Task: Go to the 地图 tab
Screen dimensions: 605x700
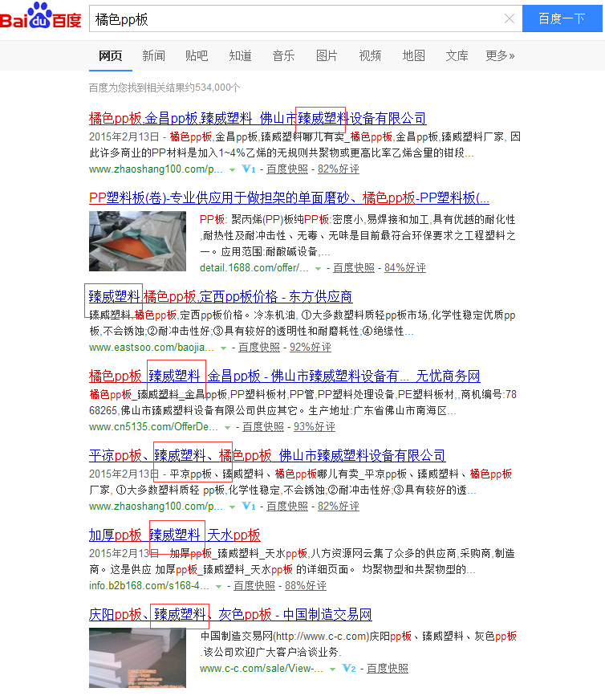Action: click(x=413, y=56)
